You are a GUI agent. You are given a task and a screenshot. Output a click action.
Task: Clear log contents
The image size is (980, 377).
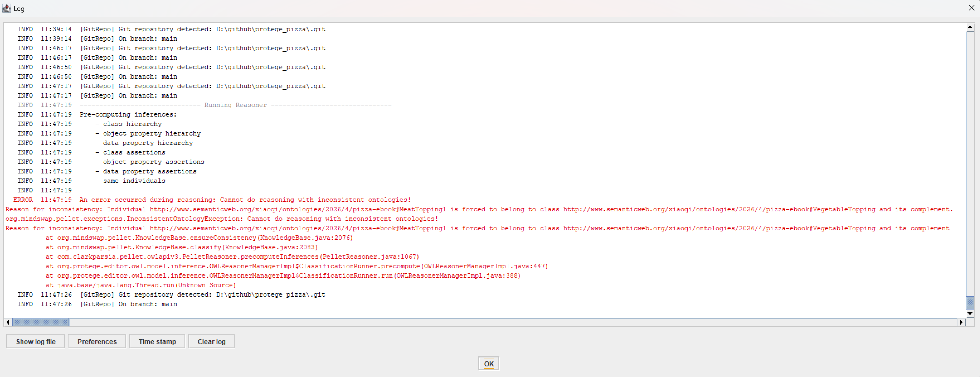click(211, 341)
